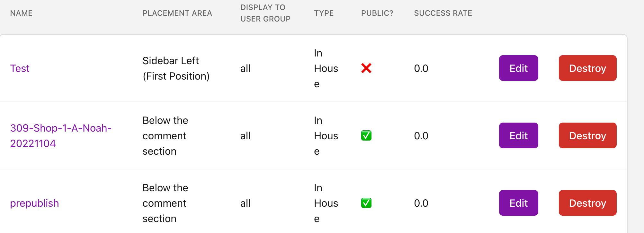This screenshot has height=233, width=644.
Task: Click the PUBLIC? column header
Action: click(x=377, y=13)
